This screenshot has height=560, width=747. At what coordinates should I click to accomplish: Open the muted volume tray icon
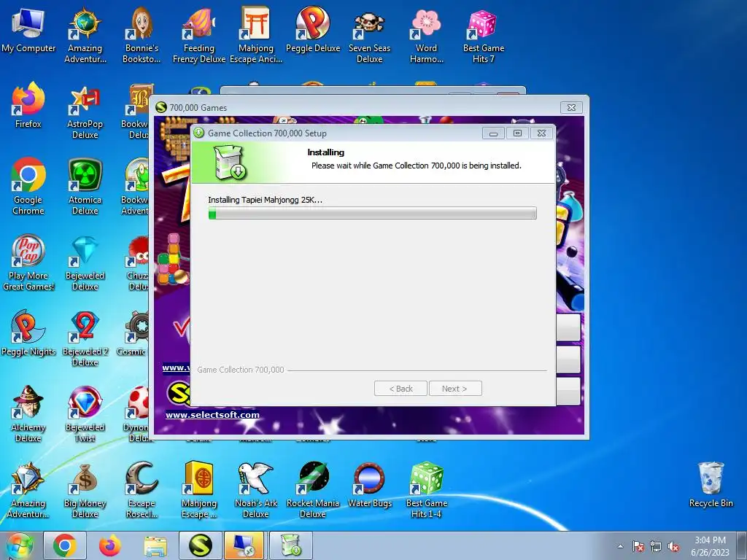coord(673,547)
